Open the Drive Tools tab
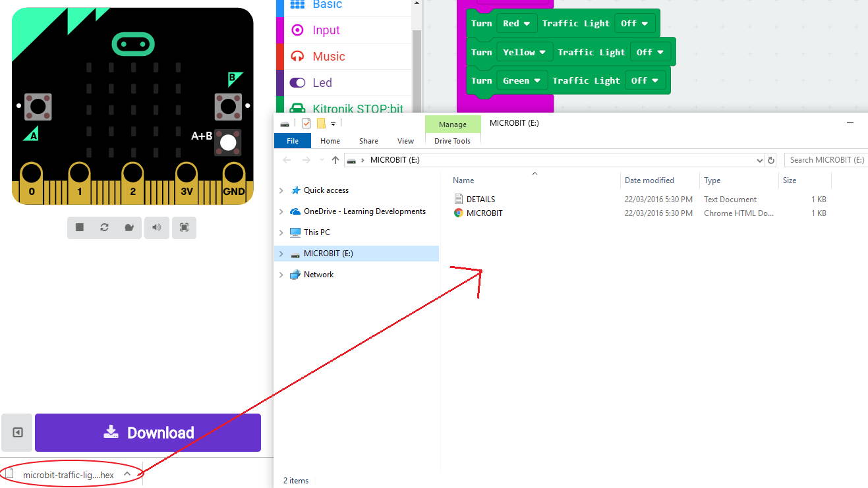This screenshot has height=488, width=868. point(453,141)
